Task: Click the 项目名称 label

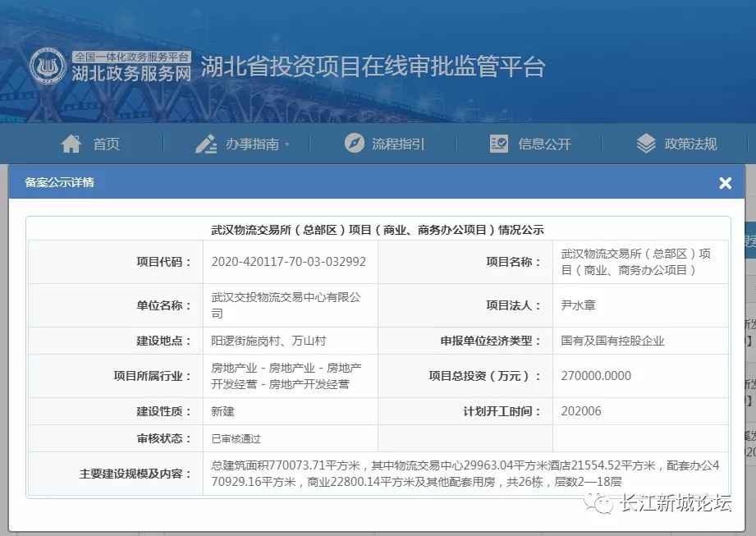Action: coord(514,262)
